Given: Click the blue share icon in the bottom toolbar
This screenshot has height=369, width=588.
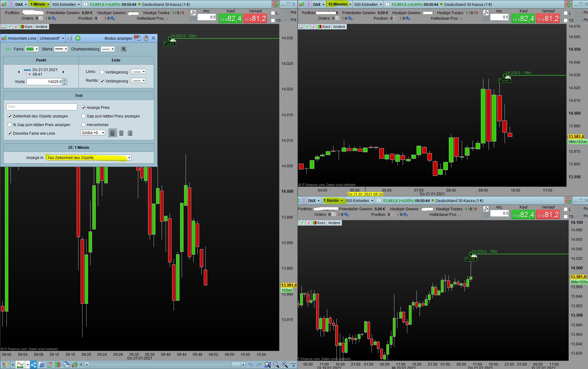Looking at the screenshot, I should click(x=34, y=365).
